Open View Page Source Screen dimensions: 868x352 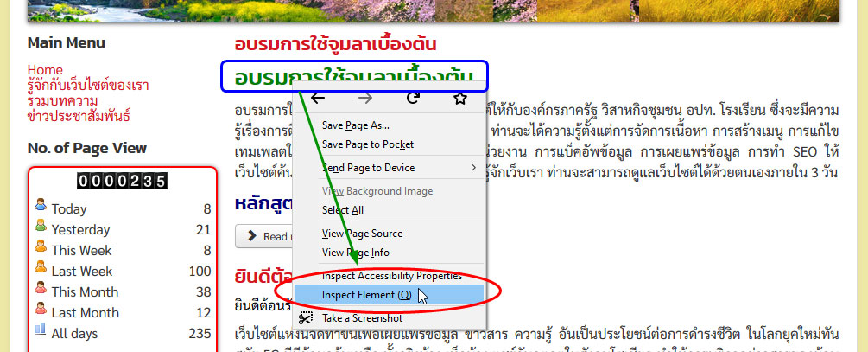pos(362,234)
